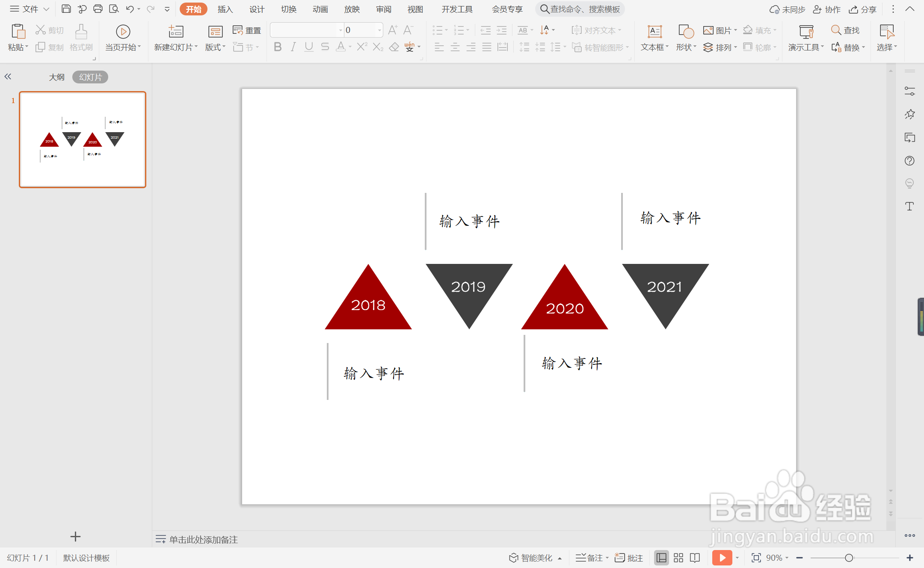Click 单击此处添加备注 notes area
The height and width of the screenshot is (568, 924).
coord(204,539)
